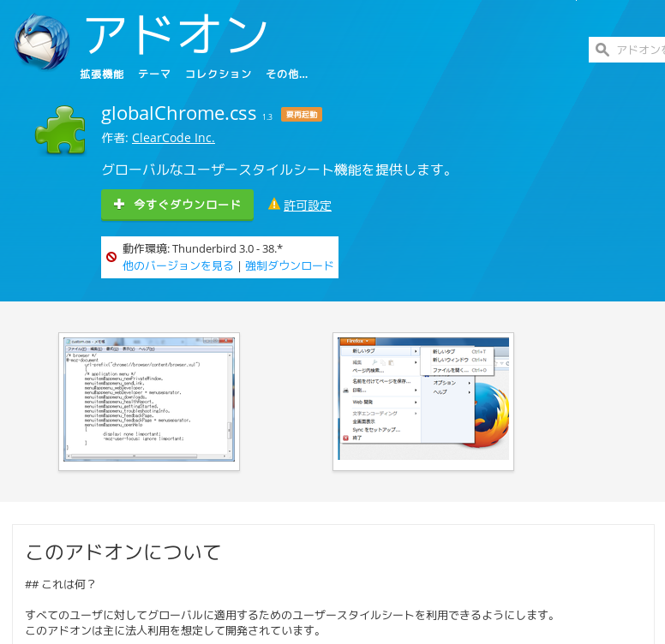Click the 動作環境: Thunderbird 3.0 - 38.* text
Image resolution: width=665 pixels, height=644 pixels.
point(202,248)
